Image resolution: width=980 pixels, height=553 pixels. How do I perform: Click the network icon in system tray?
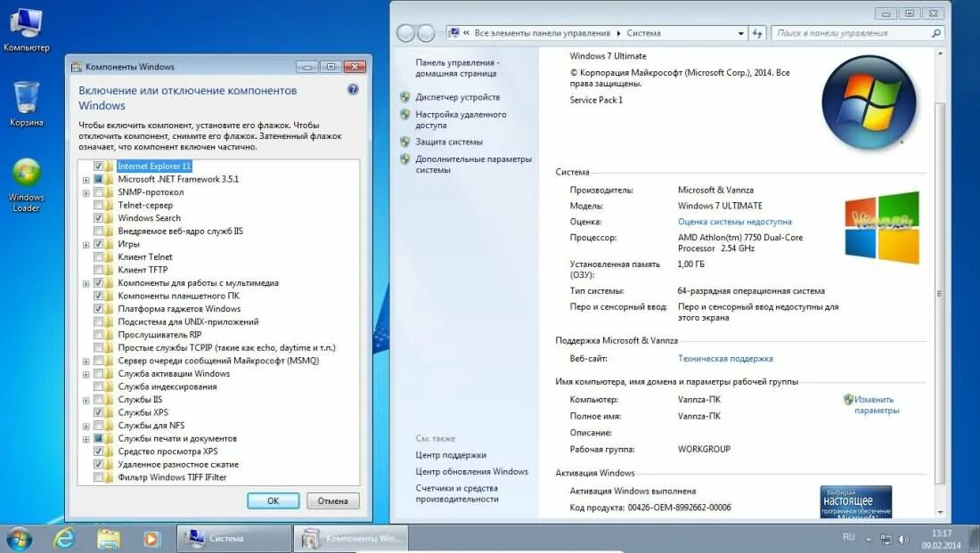[886, 539]
